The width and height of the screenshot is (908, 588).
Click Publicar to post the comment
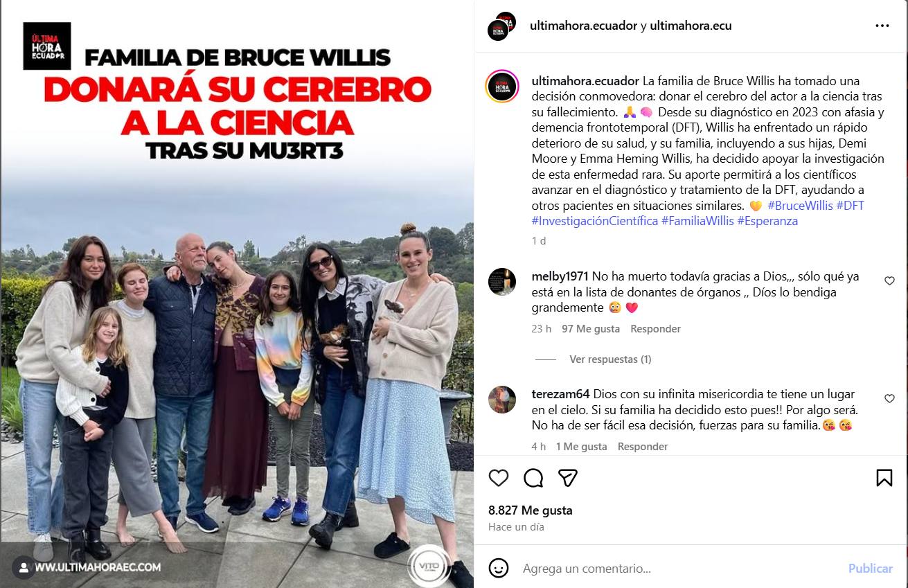[x=871, y=568]
